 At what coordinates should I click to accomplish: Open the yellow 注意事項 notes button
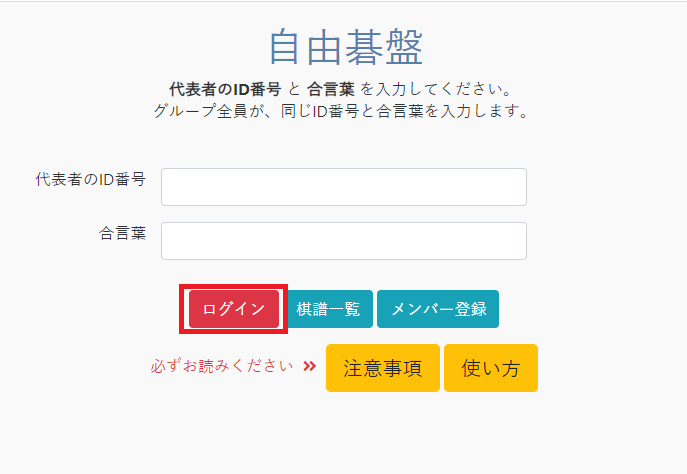tap(382, 368)
